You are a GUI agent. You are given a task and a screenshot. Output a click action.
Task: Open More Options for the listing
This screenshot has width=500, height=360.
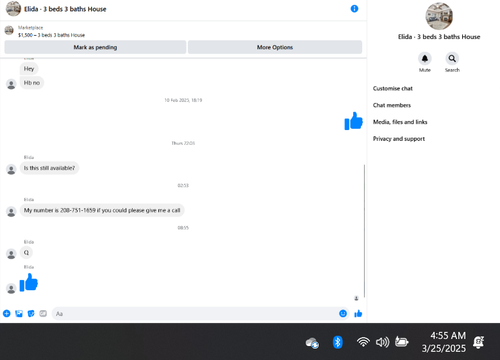275,47
